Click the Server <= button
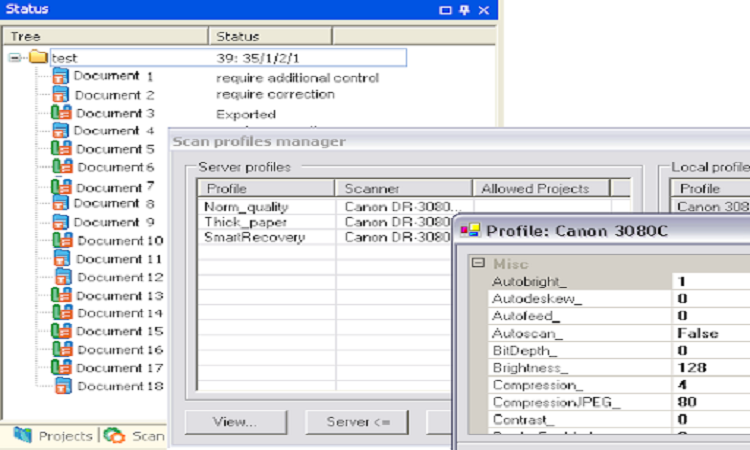 coord(359,422)
